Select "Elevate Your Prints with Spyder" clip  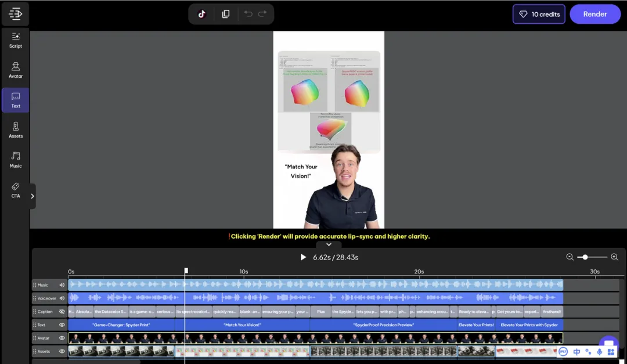pyautogui.click(x=529, y=325)
